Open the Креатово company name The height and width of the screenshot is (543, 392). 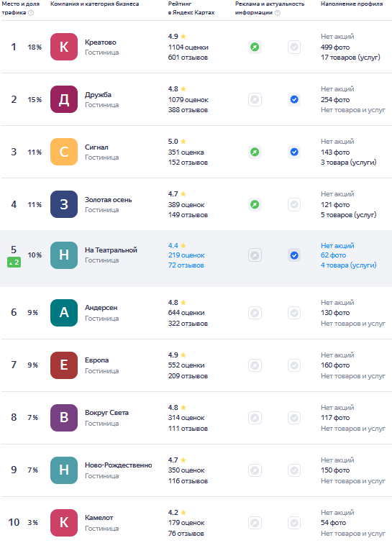(x=101, y=42)
